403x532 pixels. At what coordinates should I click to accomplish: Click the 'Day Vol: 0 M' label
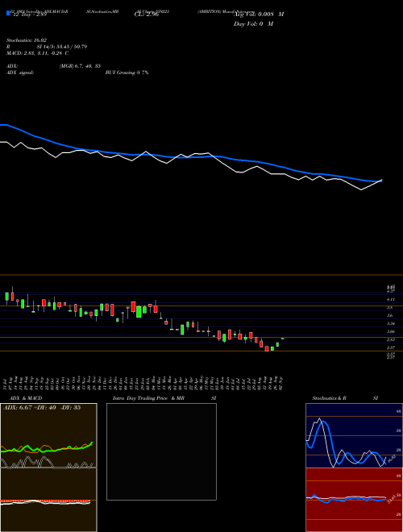coord(253,24)
